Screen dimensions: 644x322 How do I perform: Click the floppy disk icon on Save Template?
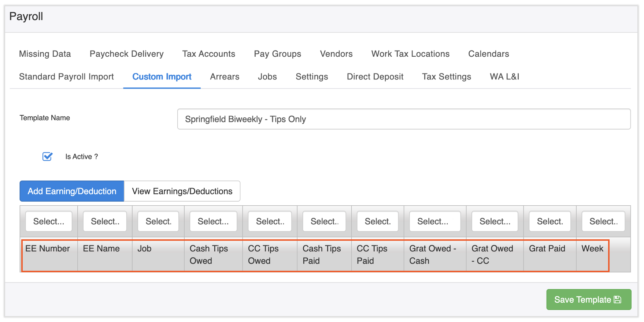pyautogui.click(x=617, y=300)
